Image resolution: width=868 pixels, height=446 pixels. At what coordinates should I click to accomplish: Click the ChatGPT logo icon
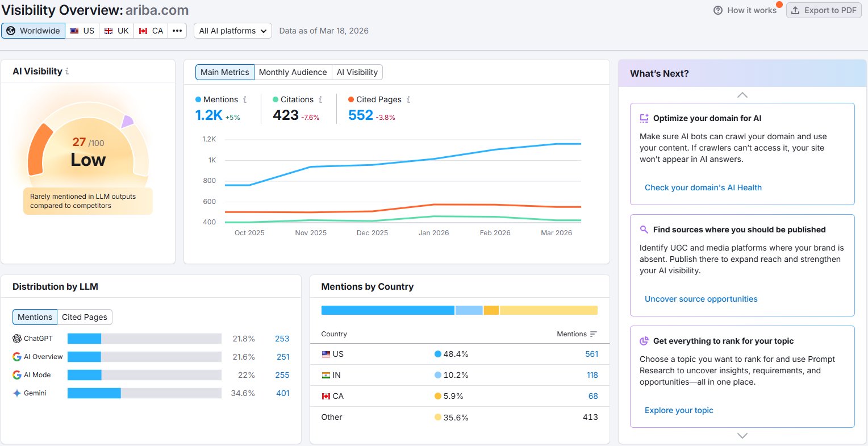tap(17, 339)
